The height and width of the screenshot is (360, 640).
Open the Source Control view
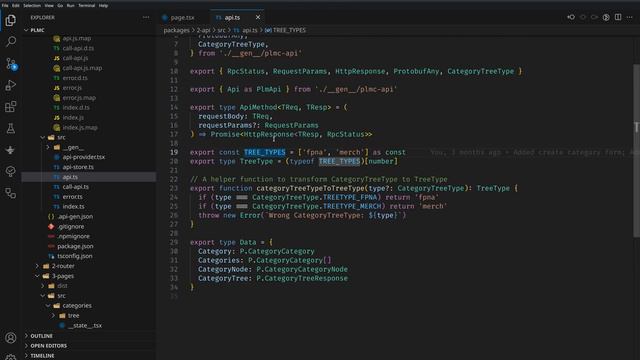(x=11, y=63)
